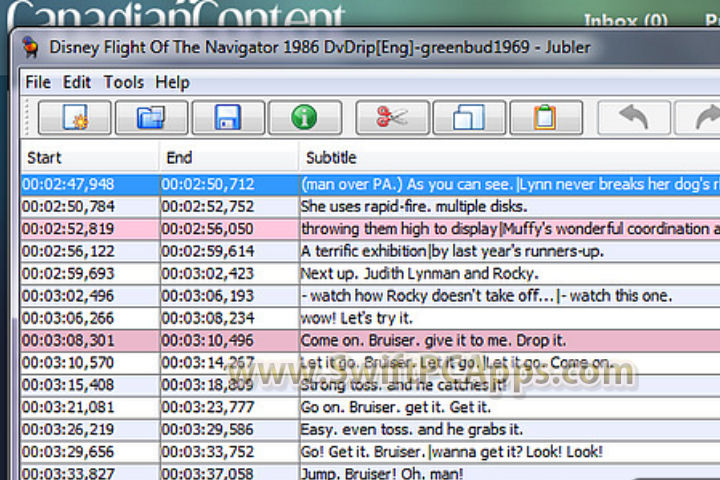Select start time 00:03:15,408
This screenshot has height=480, width=720.
(x=68, y=384)
